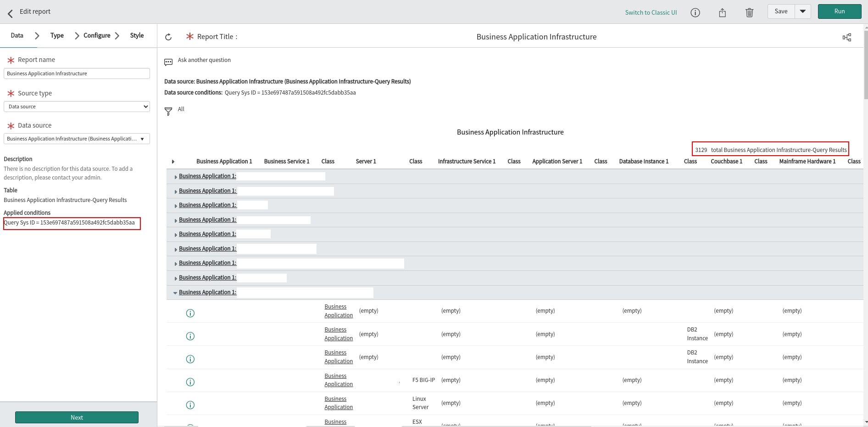The image size is (868, 427).
Task: Open the Save options dropdown arrow
Action: coord(802,11)
